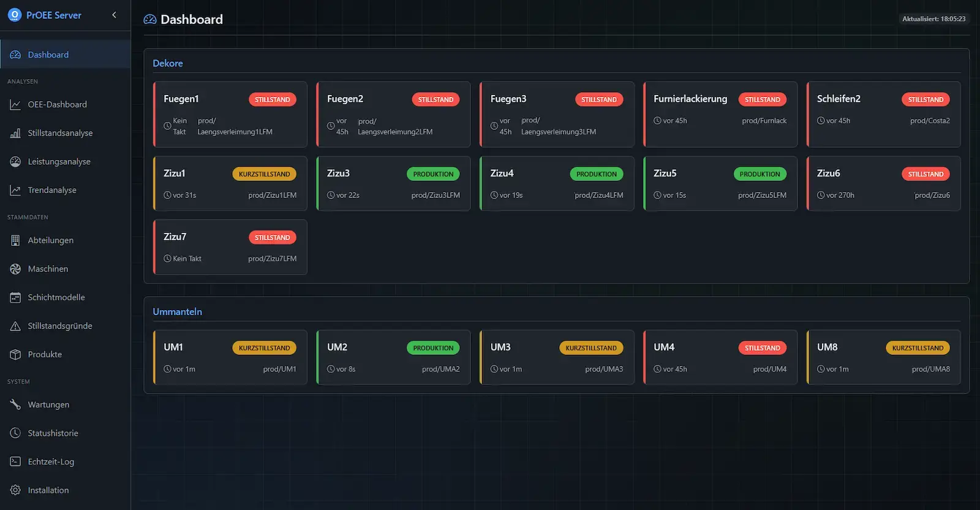Open the Maschinen page
Viewport: 980px width, 510px height.
[x=66, y=268]
